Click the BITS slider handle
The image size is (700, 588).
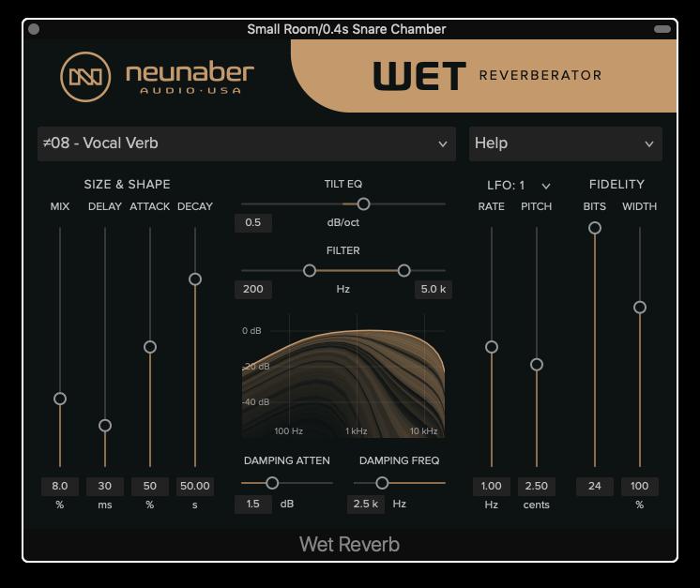coord(595,228)
